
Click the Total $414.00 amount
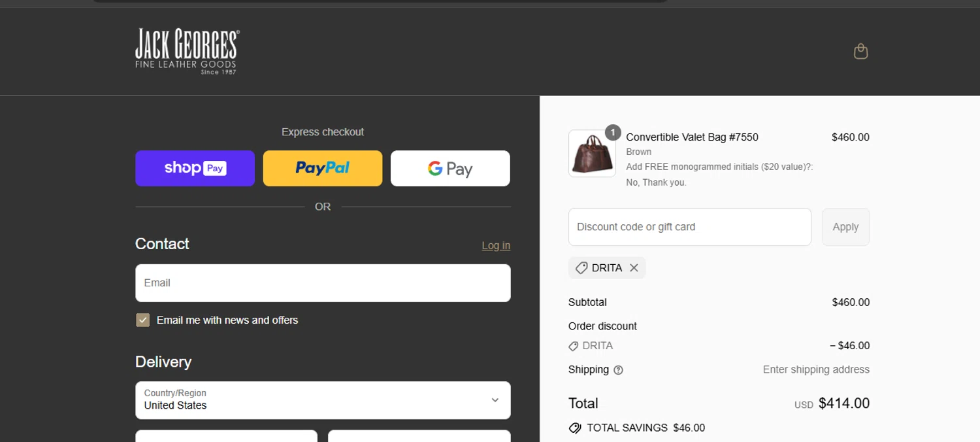tap(843, 403)
